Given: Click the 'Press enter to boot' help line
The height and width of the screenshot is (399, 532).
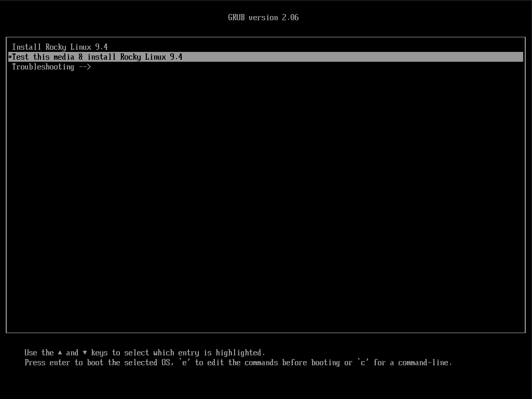Looking at the screenshot, I should click(x=238, y=363).
